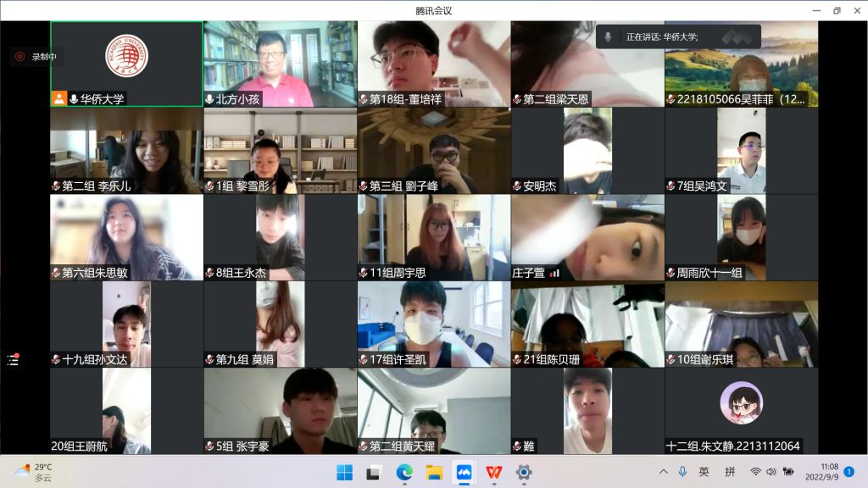Click the 拼 pinyin input mode indicator
The image size is (868, 488).
[x=729, y=472]
